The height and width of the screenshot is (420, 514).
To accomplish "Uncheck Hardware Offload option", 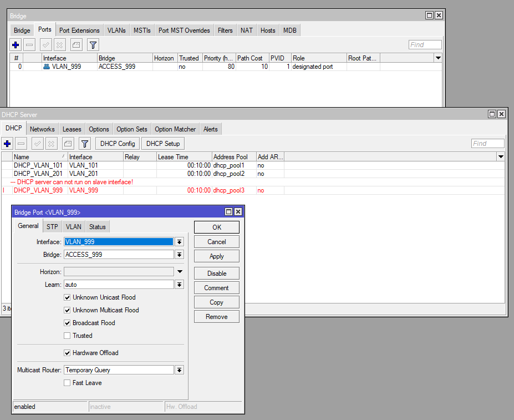I will pyautogui.click(x=67, y=353).
